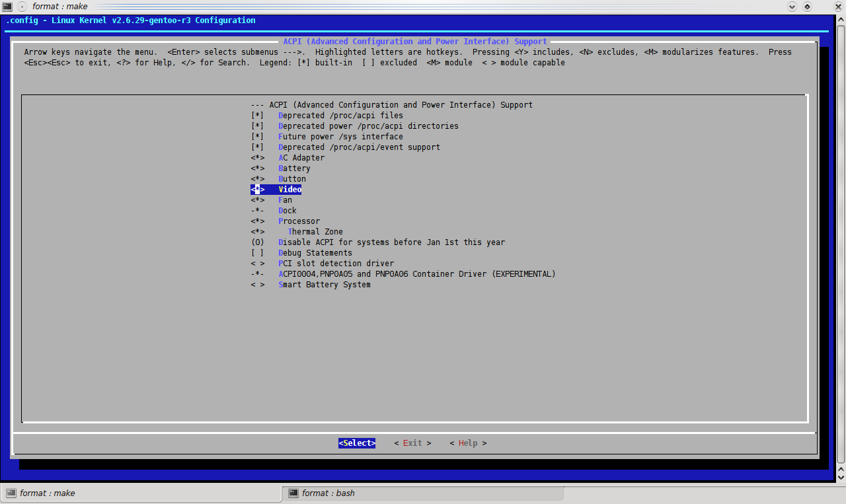
Task: Select the highlighted Video entry
Action: 276,190
